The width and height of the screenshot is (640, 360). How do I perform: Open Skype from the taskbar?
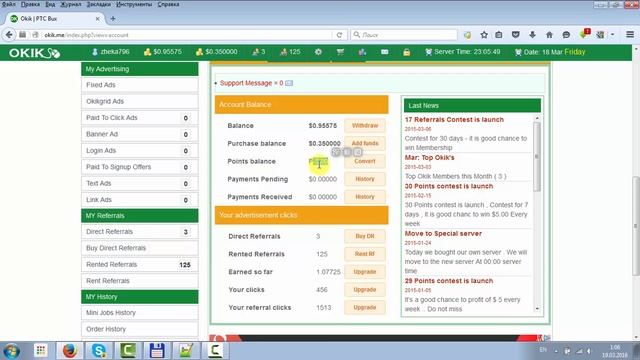(x=98, y=351)
